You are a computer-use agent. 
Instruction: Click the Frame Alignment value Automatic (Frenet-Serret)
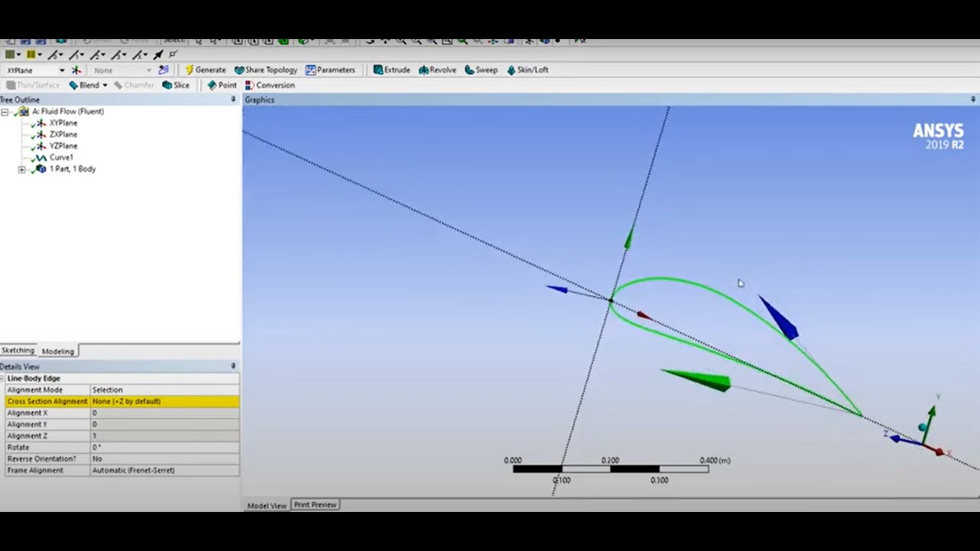point(165,471)
